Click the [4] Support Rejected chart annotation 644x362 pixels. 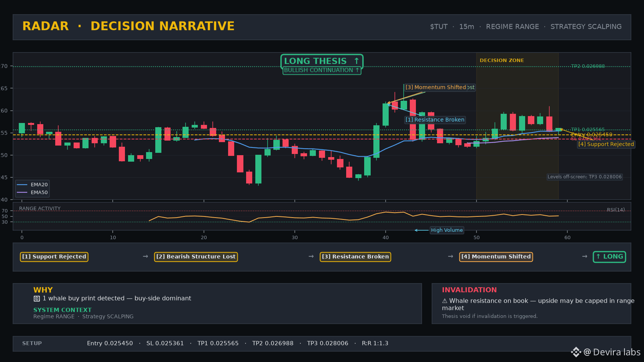(x=606, y=144)
